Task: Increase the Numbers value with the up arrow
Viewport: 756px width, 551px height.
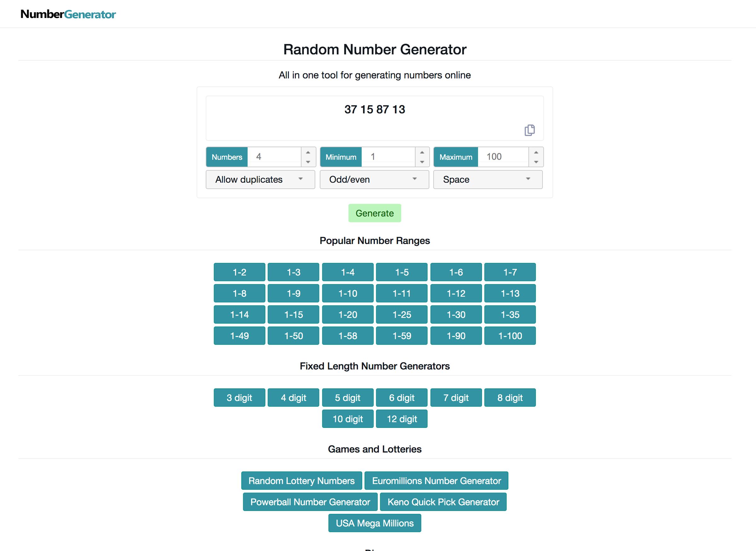Action: pyautogui.click(x=308, y=152)
